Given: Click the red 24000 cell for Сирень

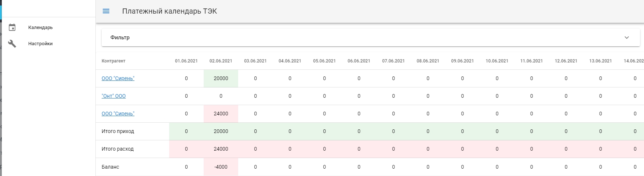Looking at the screenshot, I should (x=221, y=114).
